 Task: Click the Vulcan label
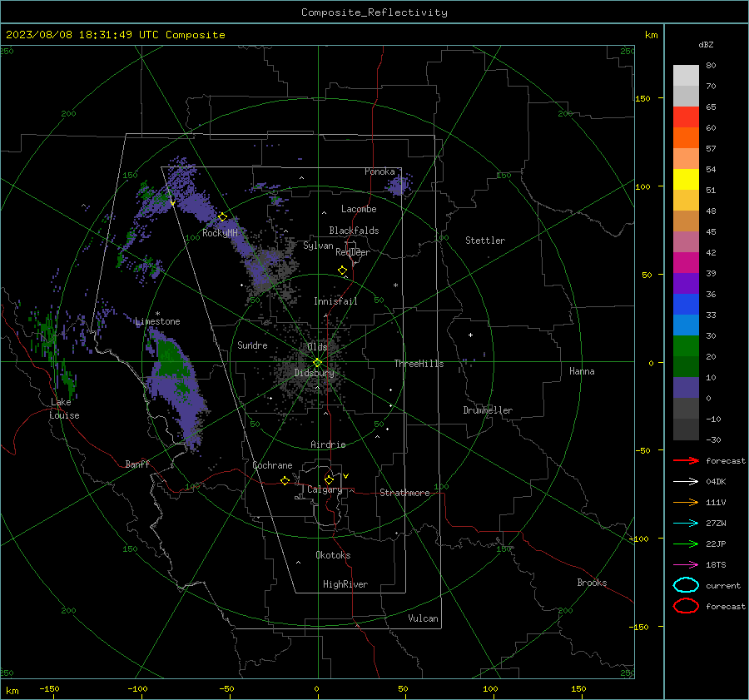423,618
